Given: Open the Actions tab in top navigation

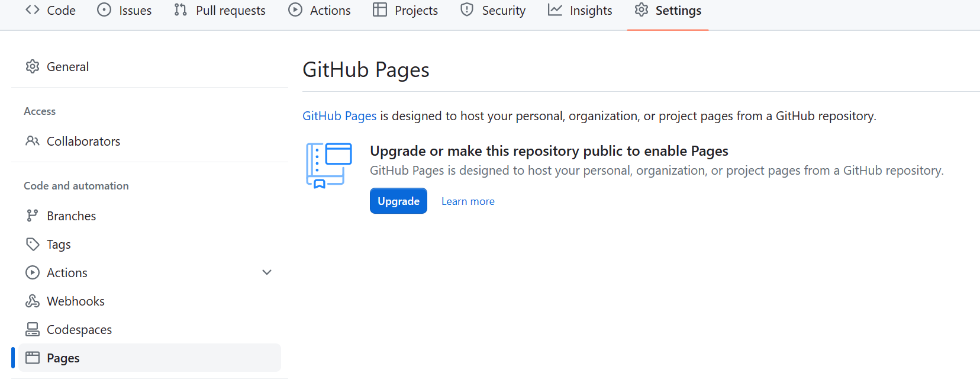Looking at the screenshot, I should pyautogui.click(x=320, y=11).
